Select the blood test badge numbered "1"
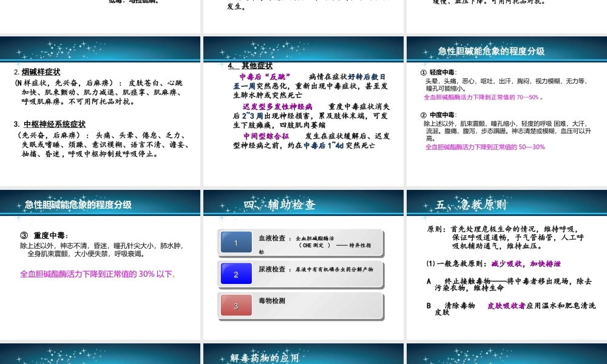The height and width of the screenshot is (364, 607). pos(236,241)
